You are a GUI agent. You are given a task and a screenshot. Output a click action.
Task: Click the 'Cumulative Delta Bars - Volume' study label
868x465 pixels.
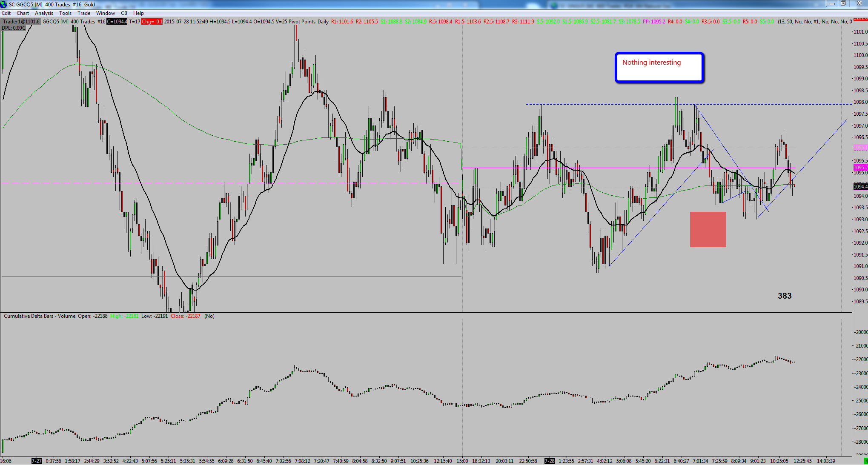(x=40, y=316)
